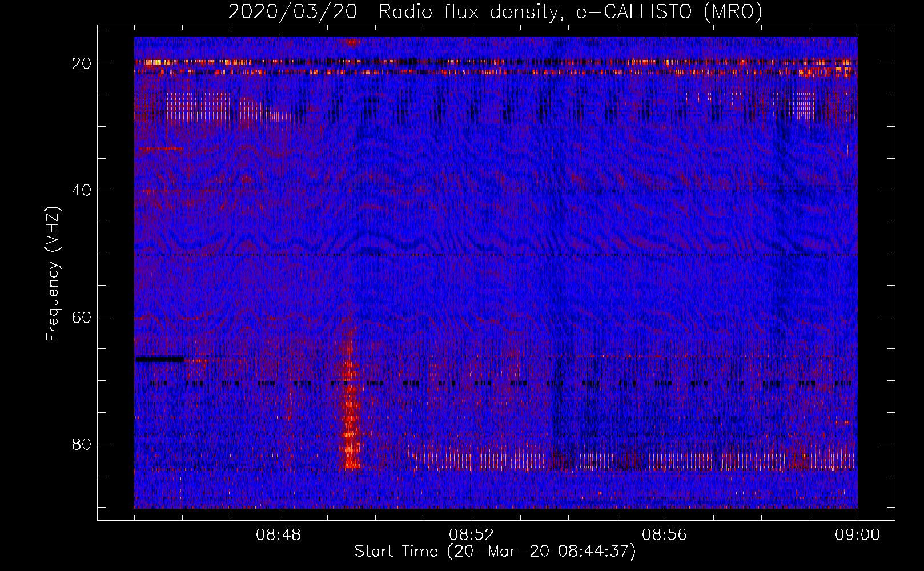Screen dimensions: 924x571
Task: Click the 09:00 time tick label
Action: pyautogui.click(x=858, y=535)
